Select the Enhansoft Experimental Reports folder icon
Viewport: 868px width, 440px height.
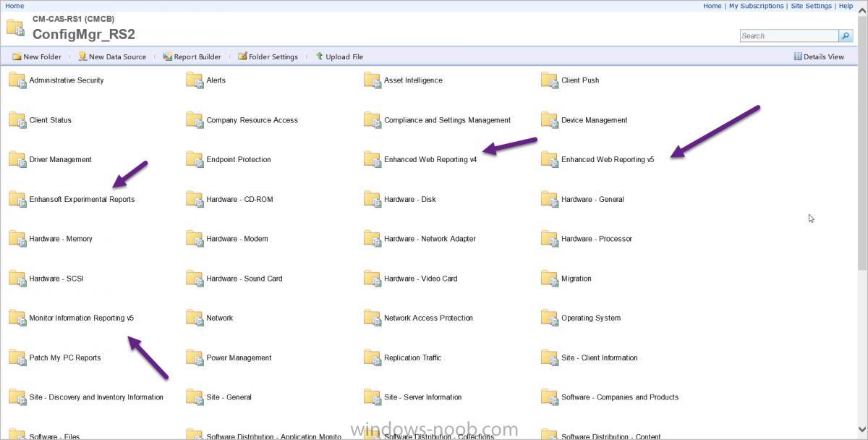tap(17, 199)
